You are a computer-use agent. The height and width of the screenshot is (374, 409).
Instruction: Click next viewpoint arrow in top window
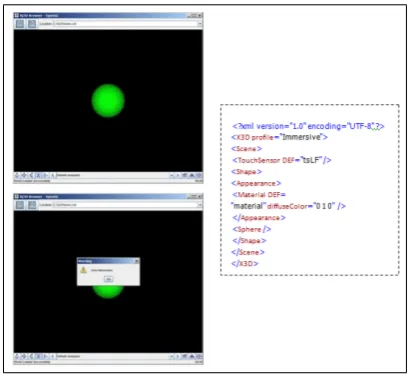coord(178,175)
